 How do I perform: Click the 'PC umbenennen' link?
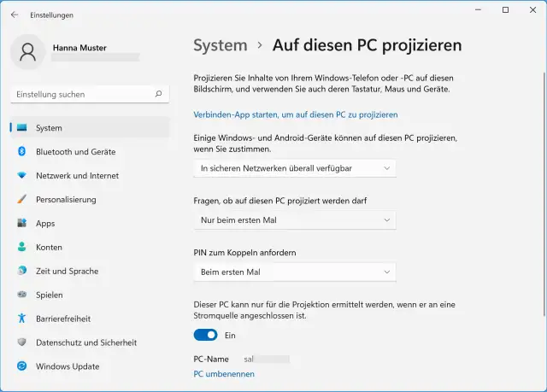click(x=224, y=374)
